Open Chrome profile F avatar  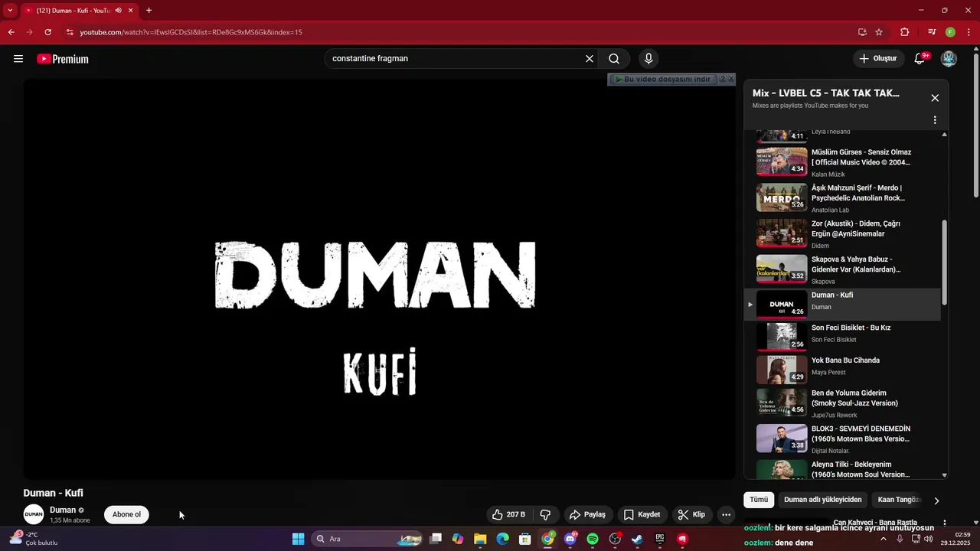950,32
